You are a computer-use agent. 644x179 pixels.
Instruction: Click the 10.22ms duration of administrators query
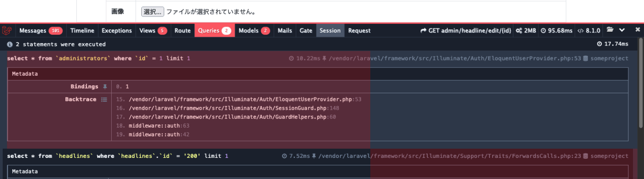point(305,59)
